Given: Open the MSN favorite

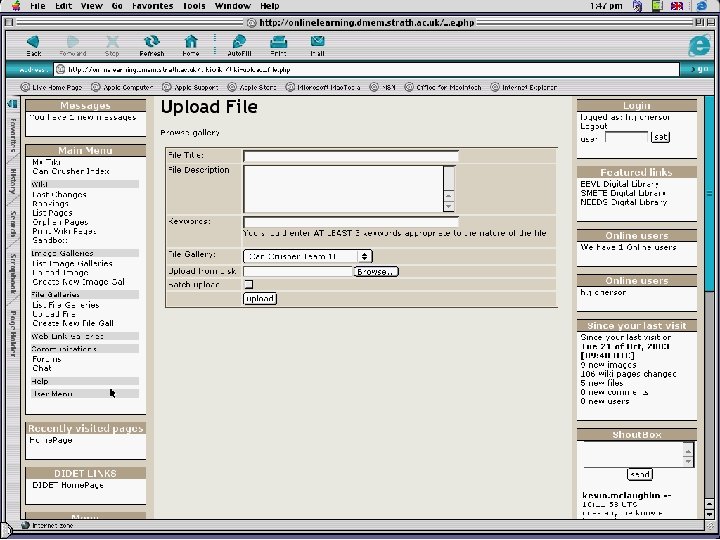Looking at the screenshot, I should tap(382, 87).
